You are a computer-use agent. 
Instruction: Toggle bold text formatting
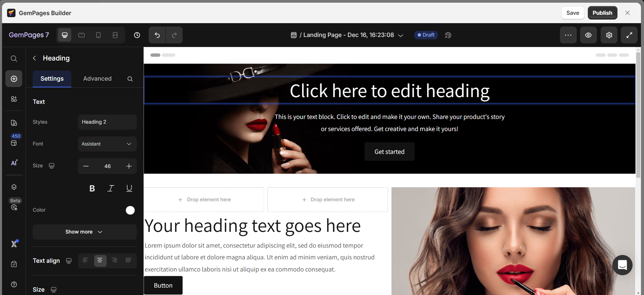point(92,188)
